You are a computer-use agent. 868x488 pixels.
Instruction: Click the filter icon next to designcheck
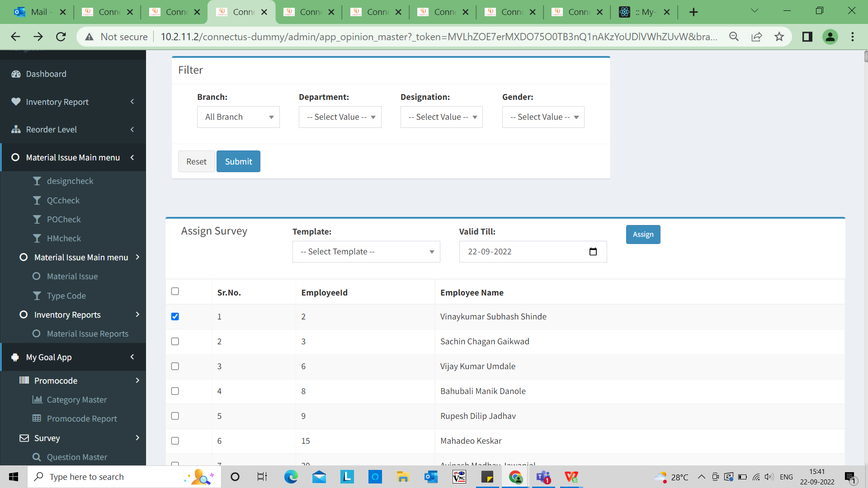[37, 181]
